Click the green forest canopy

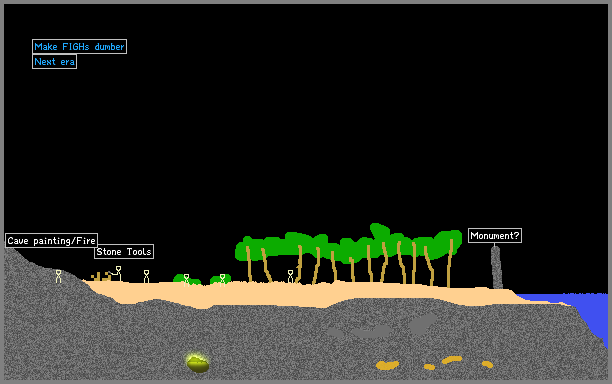[347, 244]
